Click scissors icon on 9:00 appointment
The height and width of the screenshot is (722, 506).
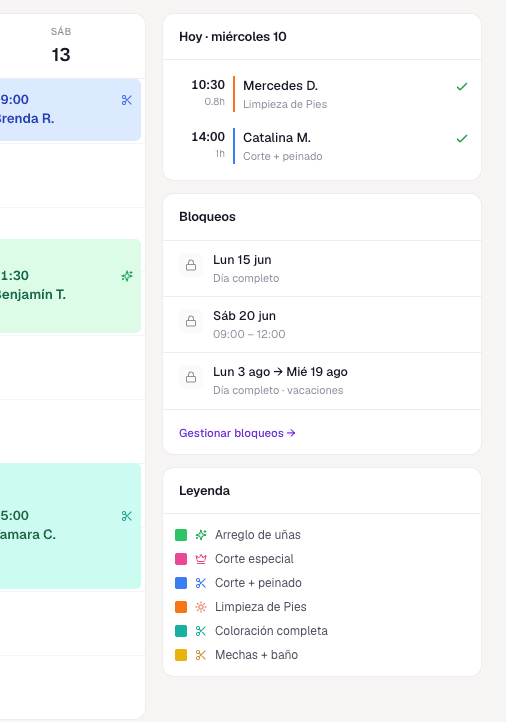point(127,100)
